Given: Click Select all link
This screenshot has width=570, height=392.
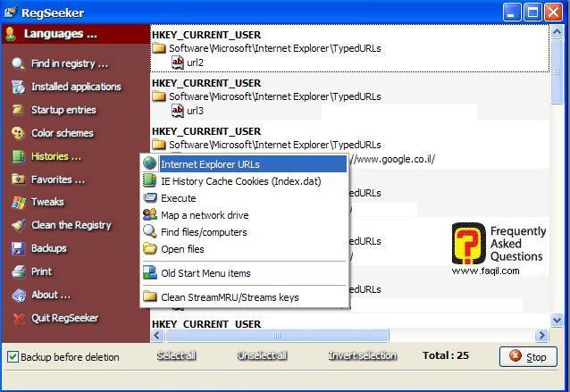Looking at the screenshot, I should point(176,355).
